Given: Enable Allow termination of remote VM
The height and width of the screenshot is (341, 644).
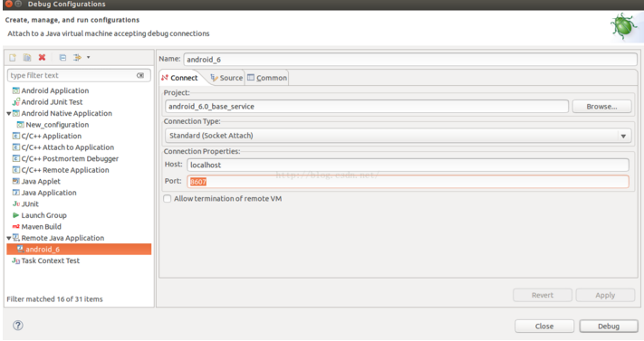Looking at the screenshot, I should pos(168,199).
